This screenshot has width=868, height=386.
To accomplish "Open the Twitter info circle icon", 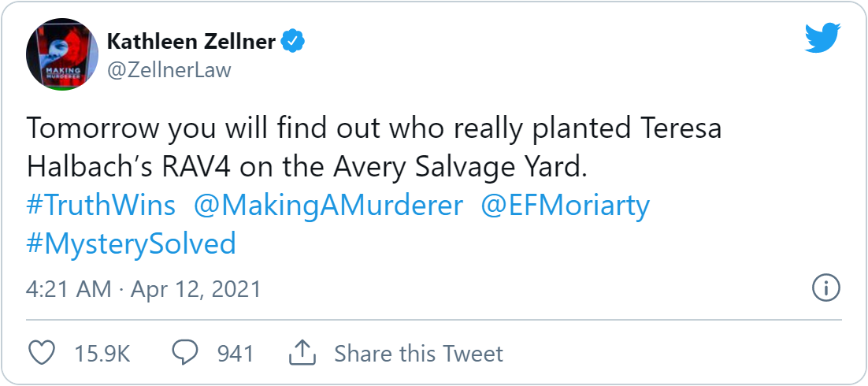I will point(823,288).
